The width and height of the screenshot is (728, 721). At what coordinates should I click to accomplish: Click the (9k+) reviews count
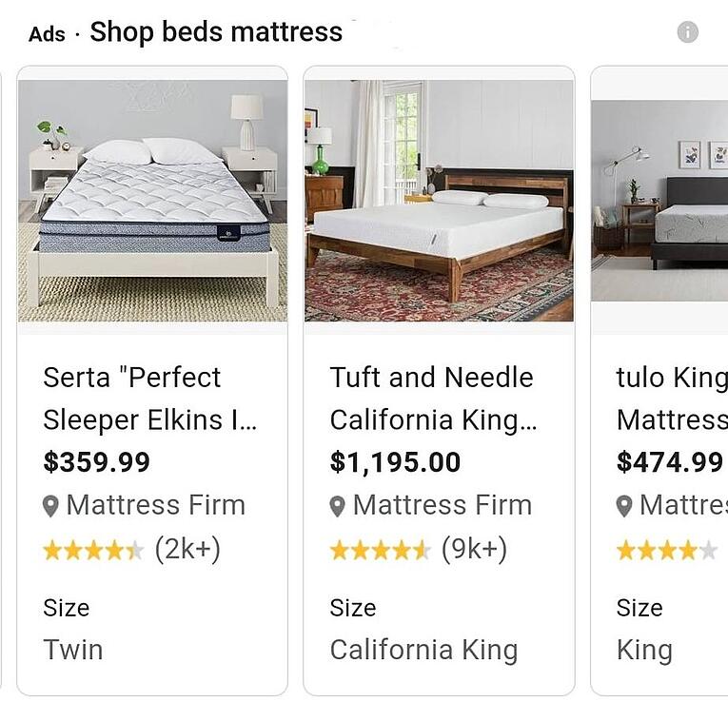[x=474, y=550]
